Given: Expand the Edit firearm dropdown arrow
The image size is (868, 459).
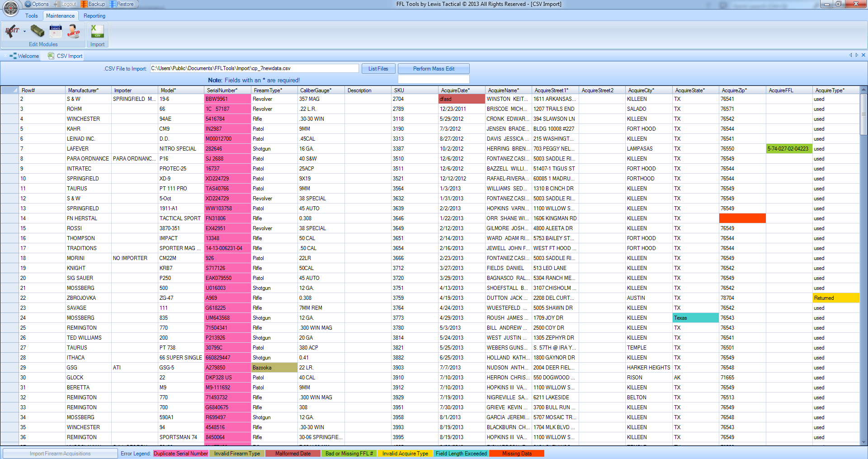Looking at the screenshot, I should tap(24, 32).
